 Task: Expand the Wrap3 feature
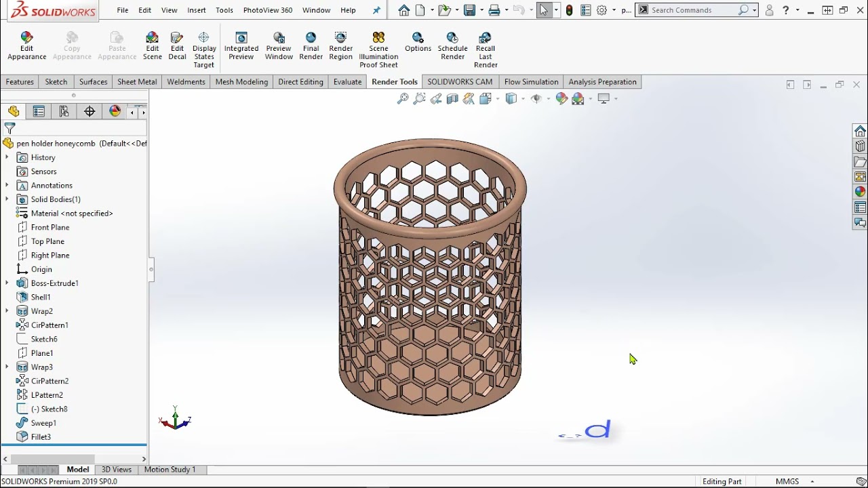pyautogui.click(x=7, y=367)
